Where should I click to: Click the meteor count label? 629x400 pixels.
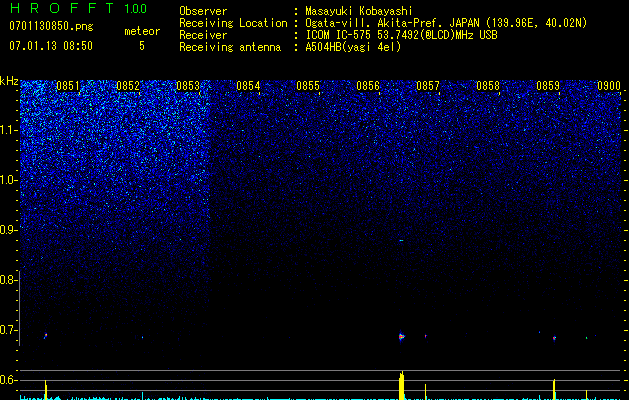point(142,31)
